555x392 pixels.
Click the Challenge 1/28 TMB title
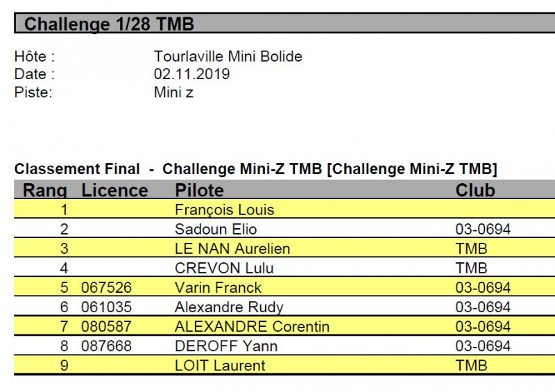tap(109, 25)
